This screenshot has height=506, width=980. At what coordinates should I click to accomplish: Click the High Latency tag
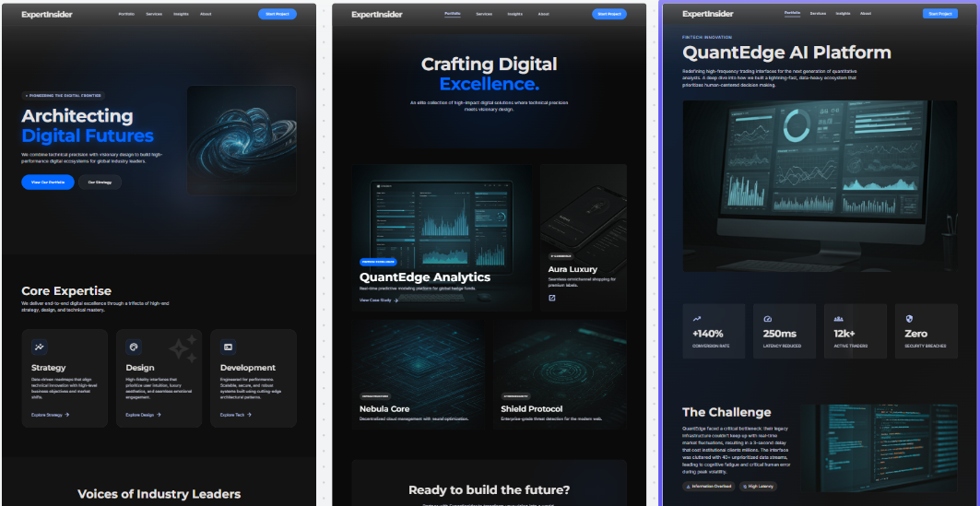759,486
